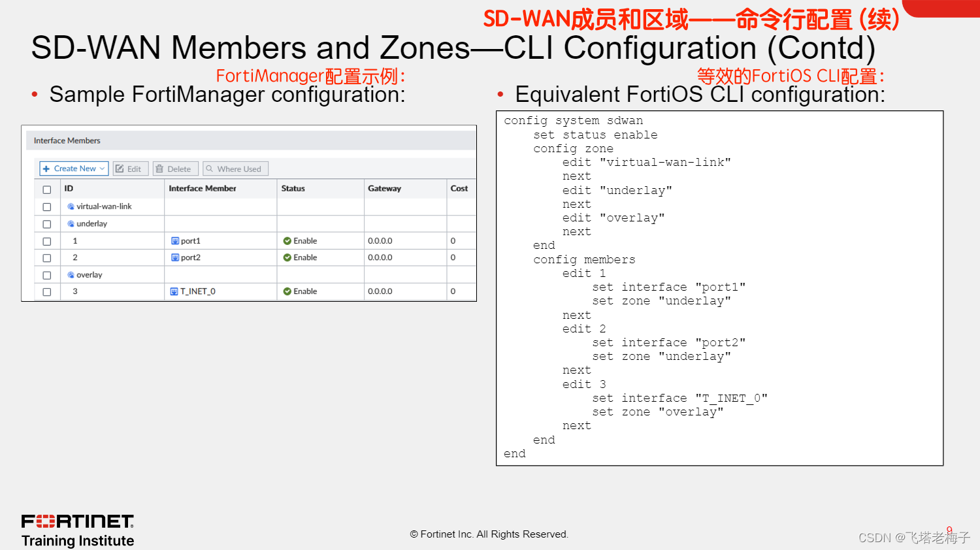
Task: Click the T_INET_0 interface member text
Action: tap(198, 291)
